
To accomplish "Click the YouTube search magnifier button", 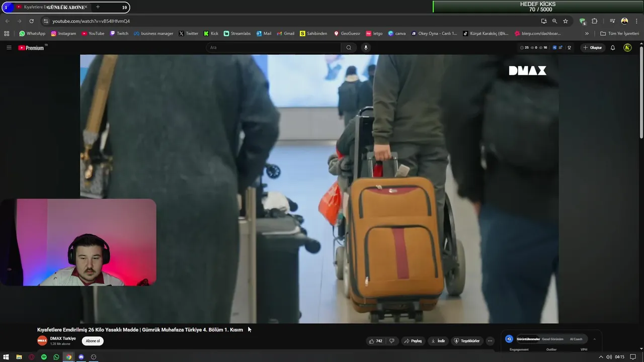I will tap(349, 48).
